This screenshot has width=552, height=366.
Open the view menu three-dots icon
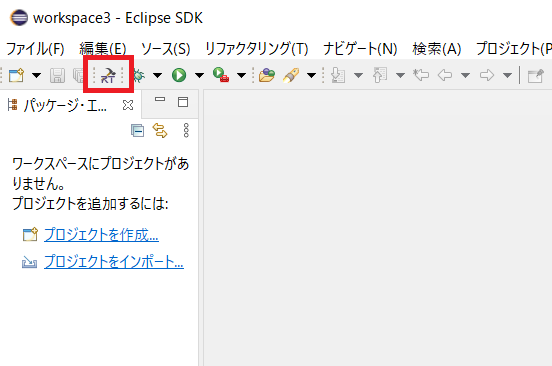(186, 130)
